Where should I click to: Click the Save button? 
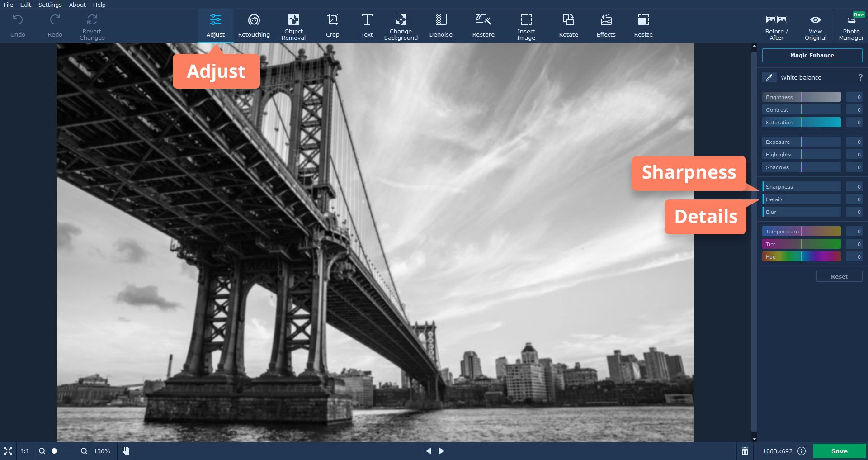click(x=840, y=451)
